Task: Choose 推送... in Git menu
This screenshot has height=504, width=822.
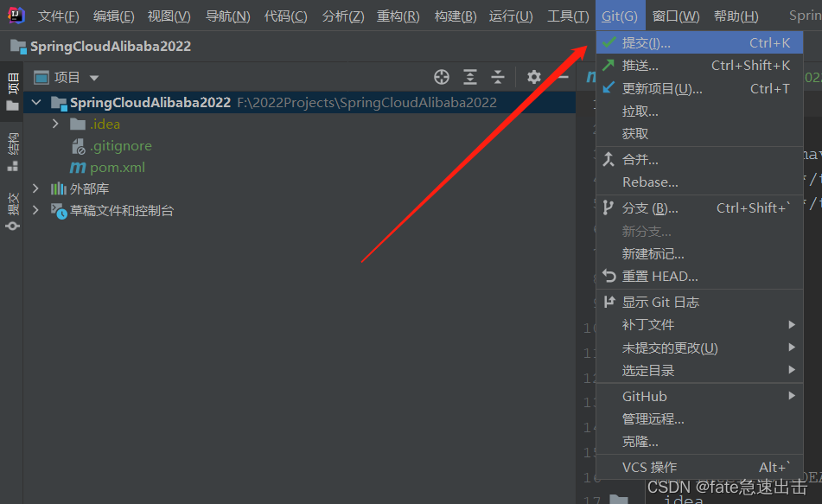Action: [699, 66]
